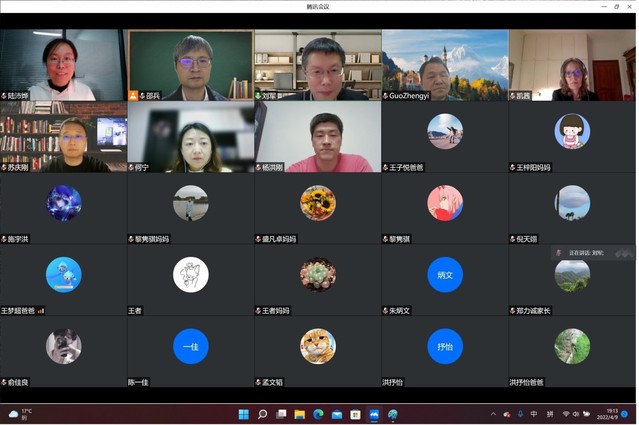Toggle the input method 中 indicator
Image resolution: width=639 pixels, height=425 pixels.
[x=534, y=414]
